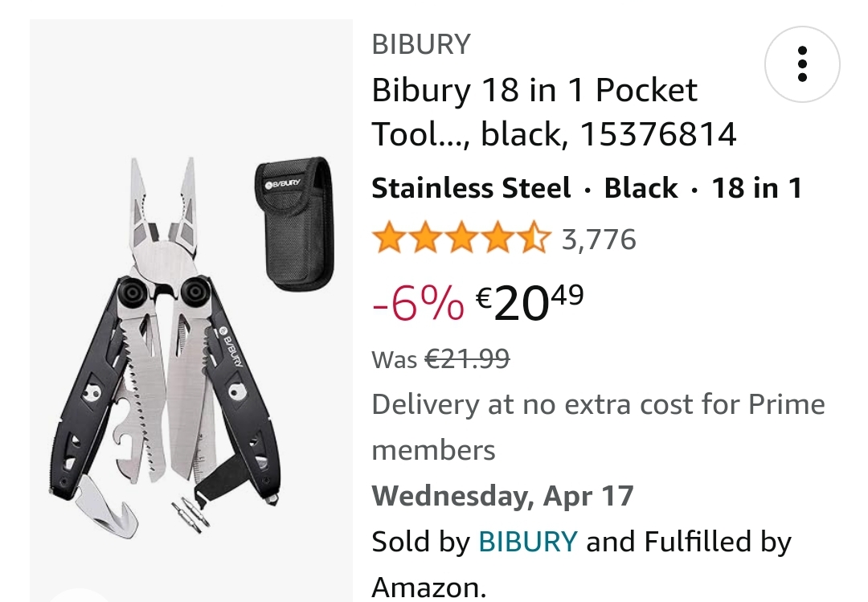This screenshot has width=868, height=602.
Task: Click the black pouch in the product photo
Action: tap(293, 221)
